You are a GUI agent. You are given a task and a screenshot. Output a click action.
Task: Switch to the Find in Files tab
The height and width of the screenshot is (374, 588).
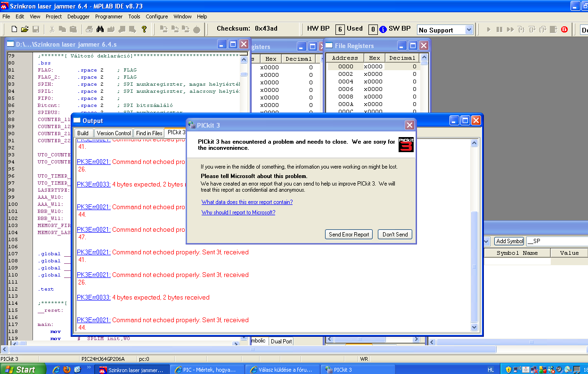click(149, 133)
